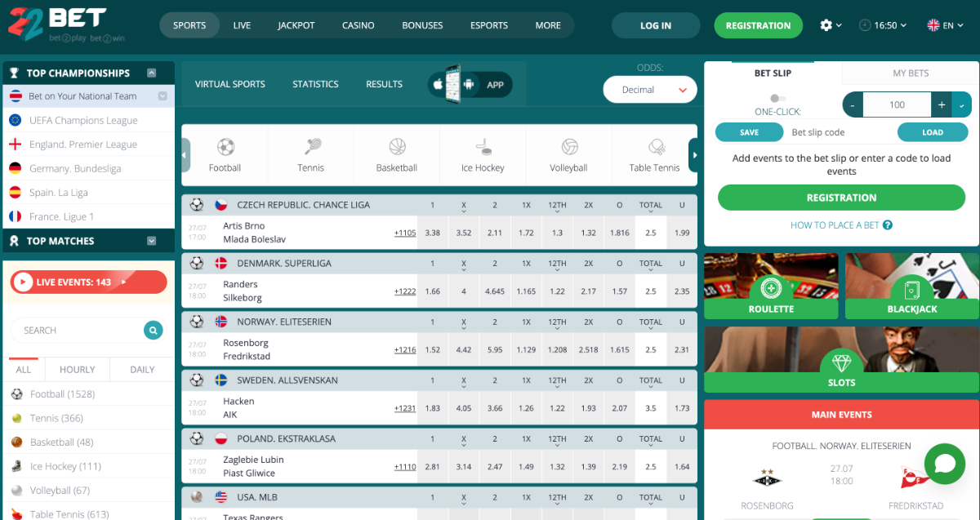Open the Sports menu
The image size is (980, 520).
click(189, 25)
